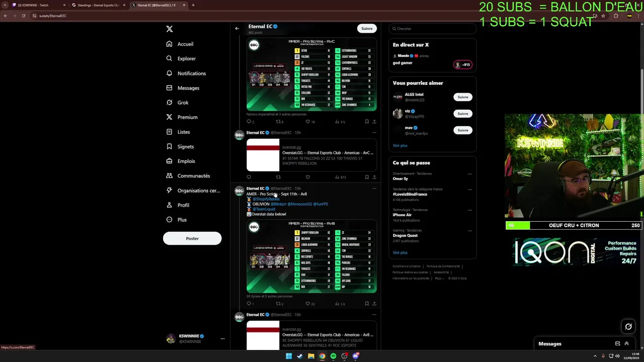Follow ALGS Intel with Suivre button
Viewport: 644px width, 362px height.
pyautogui.click(x=463, y=97)
